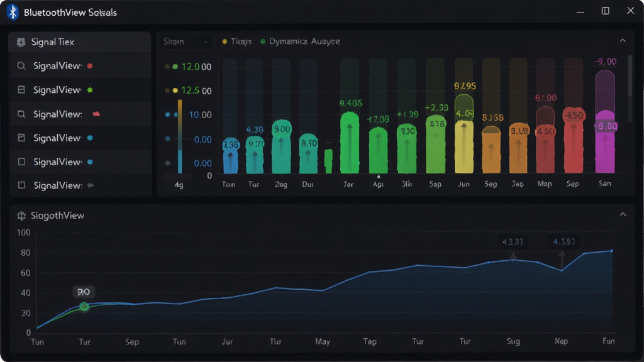
Task: Collapse the bar chart panel with its chevron
Action: pyautogui.click(x=623, y=41)
